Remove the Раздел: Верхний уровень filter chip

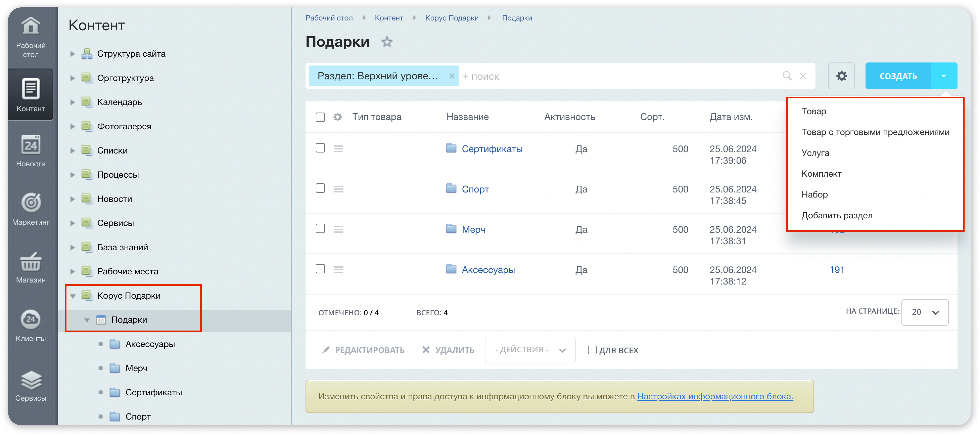click(452, 76)
